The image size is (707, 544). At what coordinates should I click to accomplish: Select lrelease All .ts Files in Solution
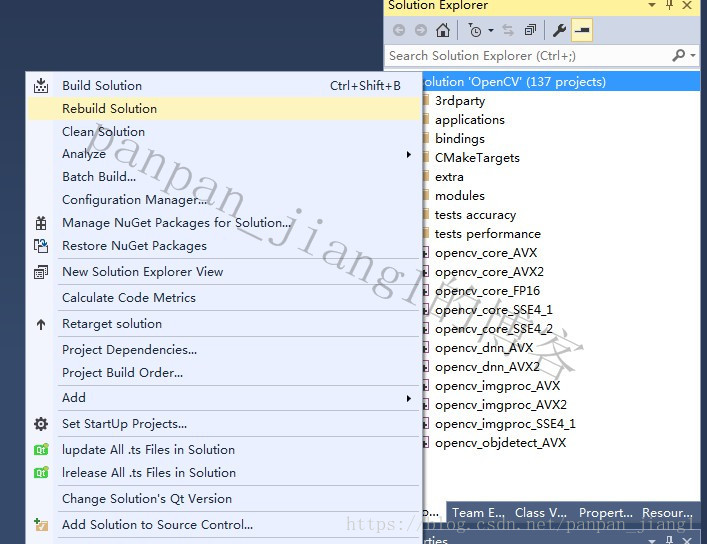(224, 473)
